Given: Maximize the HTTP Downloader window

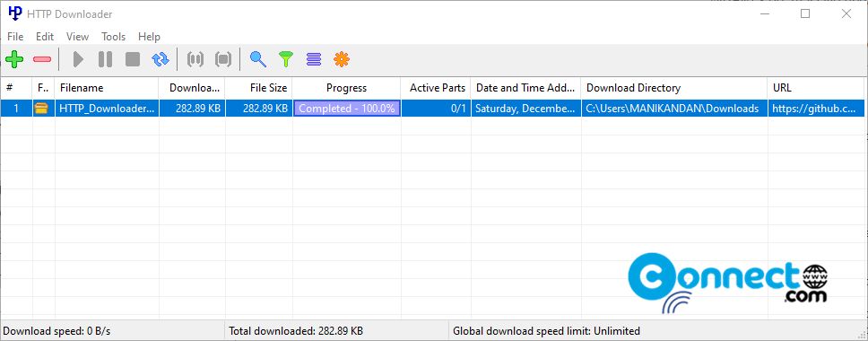Looking at the screenshot, I should 805,13.
